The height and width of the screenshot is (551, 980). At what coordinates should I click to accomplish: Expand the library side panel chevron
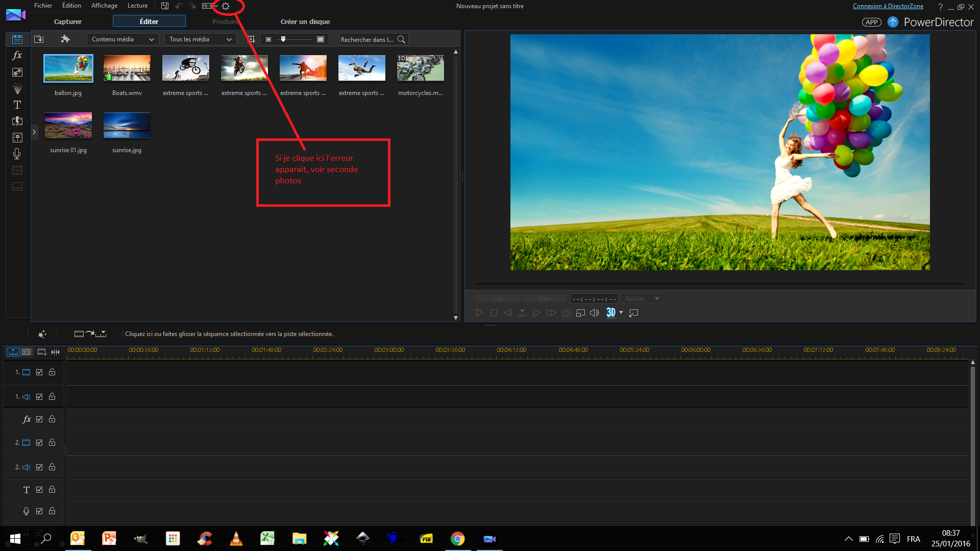coord(34,132)
